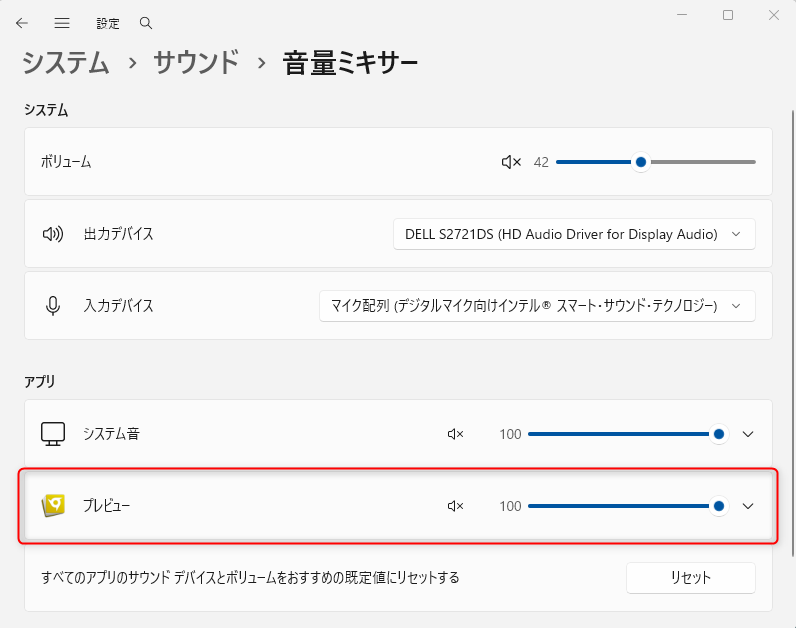Unmute the system ボリューム speaker icon
This screenshot has height=628, width=796.
point(511,162)
